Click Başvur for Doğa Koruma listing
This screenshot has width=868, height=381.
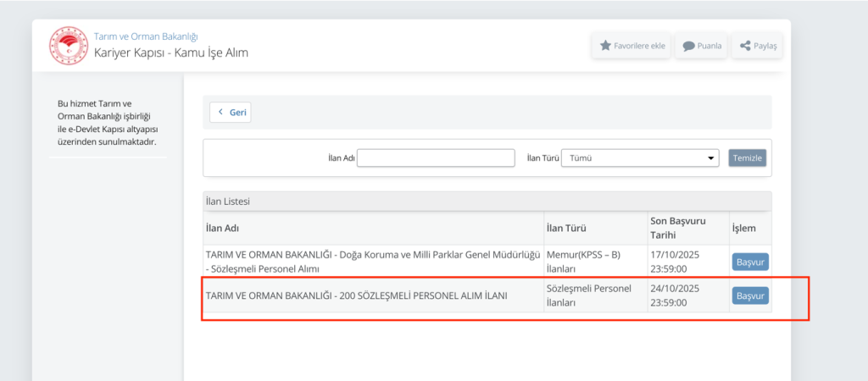tap(750, 262)
